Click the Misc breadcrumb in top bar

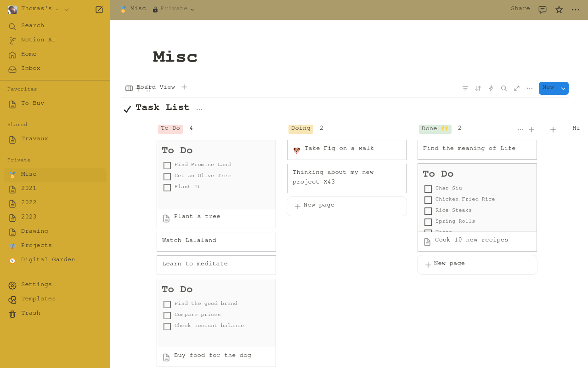[133, 9]
